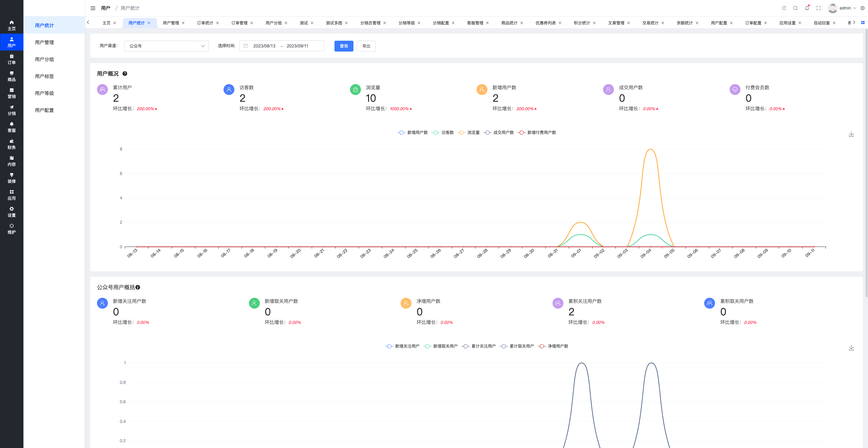Download the 公众号用户概括 chart image

click(851, 348)
